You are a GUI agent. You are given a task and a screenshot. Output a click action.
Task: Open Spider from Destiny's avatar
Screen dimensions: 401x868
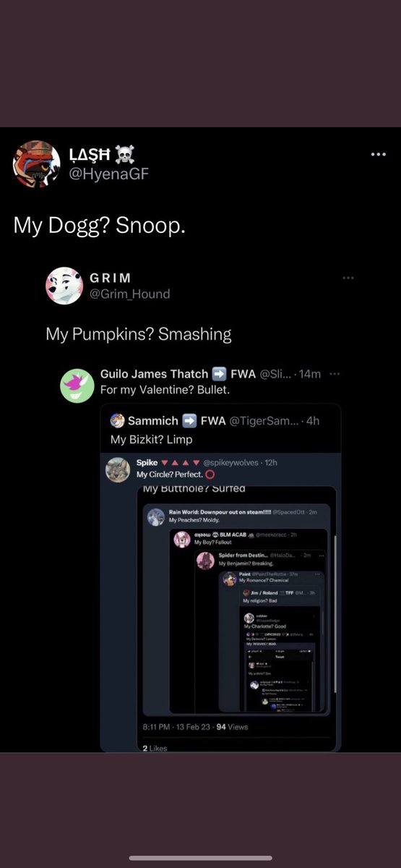point(206,560)
